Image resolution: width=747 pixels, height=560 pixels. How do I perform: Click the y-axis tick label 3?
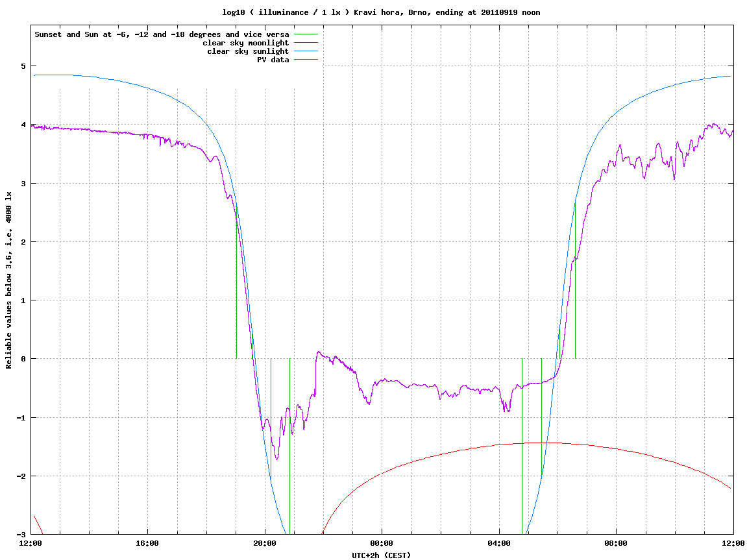(x=23, y=184)
